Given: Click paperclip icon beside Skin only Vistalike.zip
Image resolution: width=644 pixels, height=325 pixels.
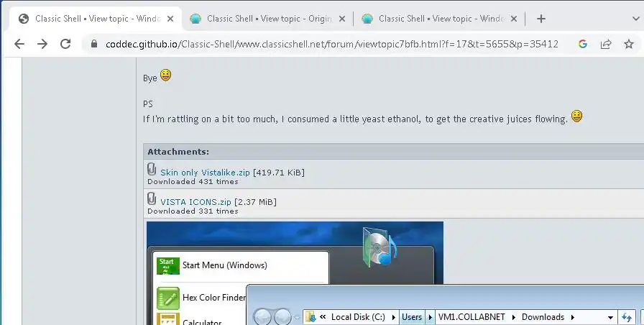Looking at the screenshot, I should point(152,169).
